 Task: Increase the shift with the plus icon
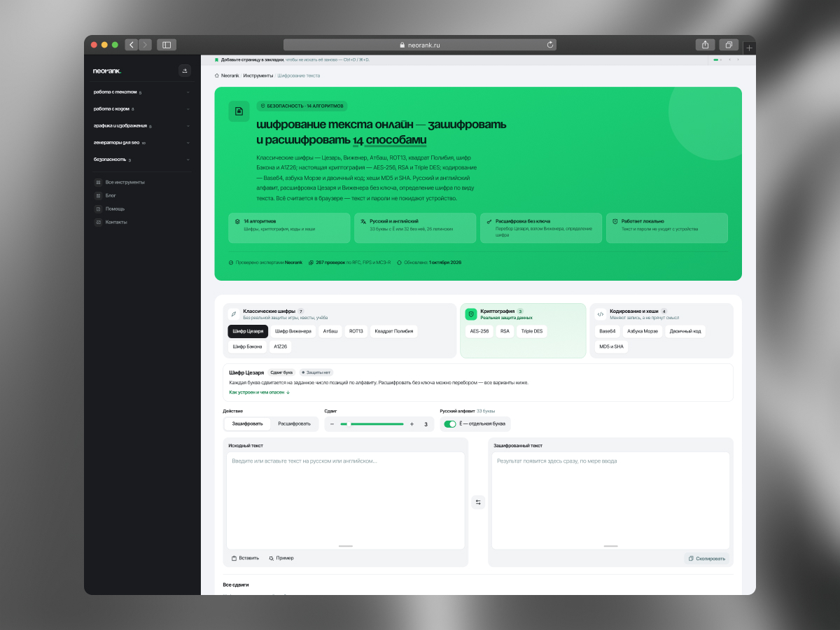pos(412,424)
